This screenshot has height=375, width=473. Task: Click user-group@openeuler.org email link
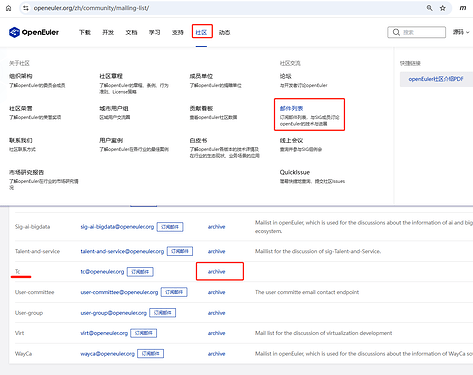click(114, 313)
